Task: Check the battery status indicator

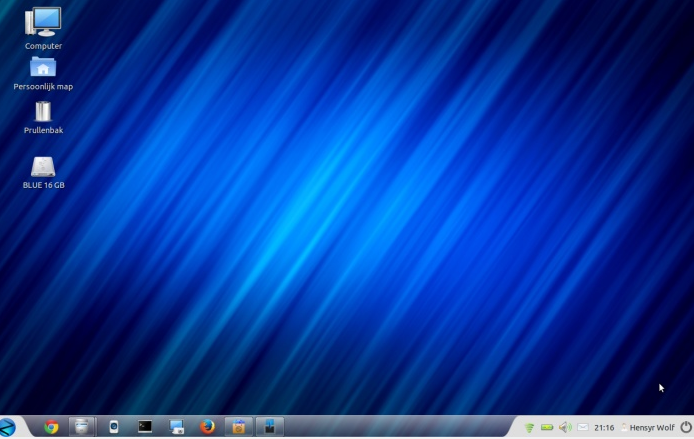Action: coord(547,427)
